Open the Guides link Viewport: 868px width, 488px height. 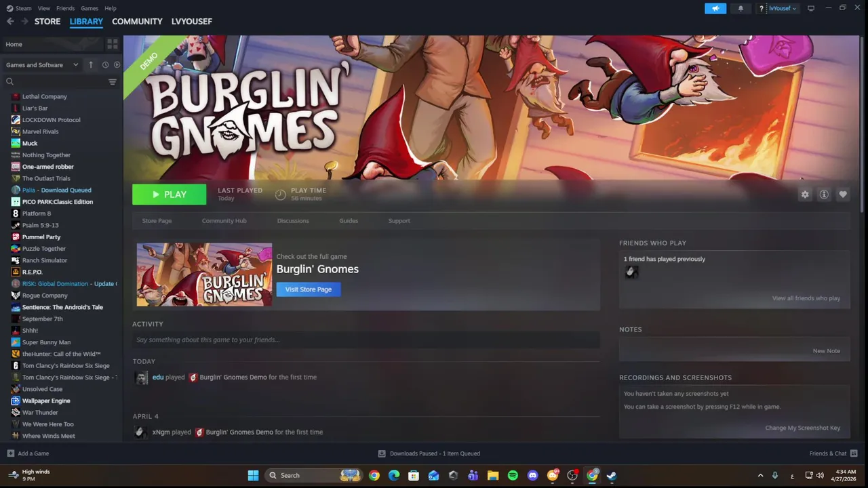click(349, 221)
